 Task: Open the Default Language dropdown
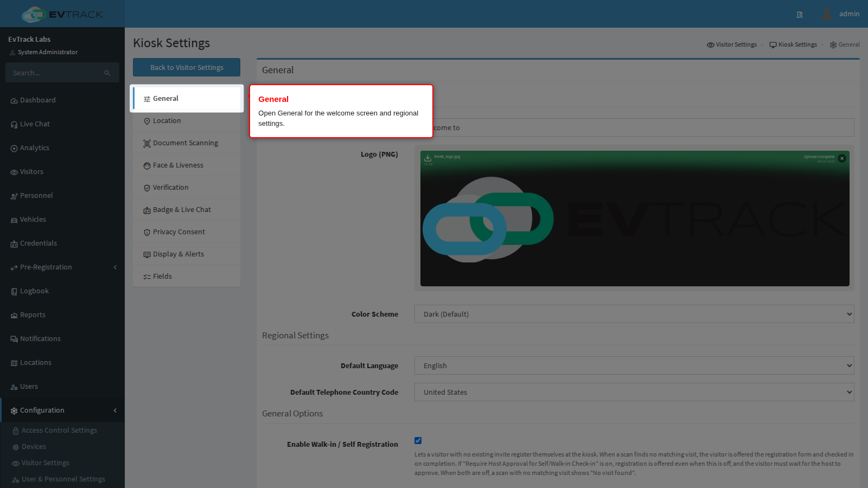click(634, 365)
